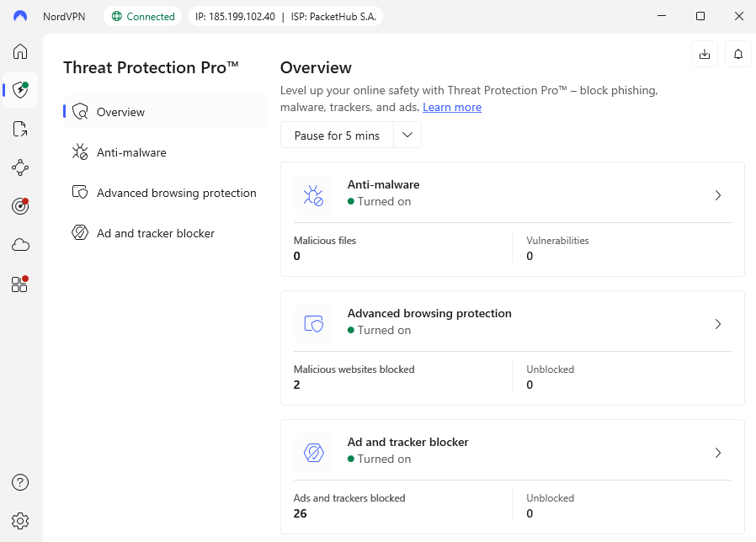Open the Settings gear icon
This screenshot has height=542, width=756.
(20, 521)
